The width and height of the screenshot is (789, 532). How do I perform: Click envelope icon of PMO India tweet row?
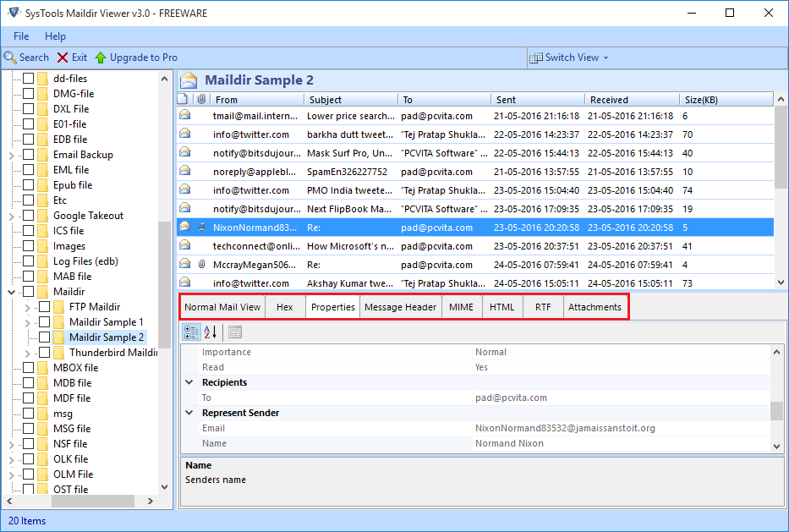[x=184, y=189]
